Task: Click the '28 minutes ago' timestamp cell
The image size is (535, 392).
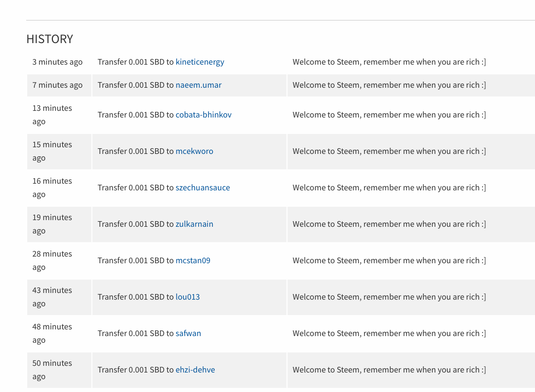Action: coord(52,261)
